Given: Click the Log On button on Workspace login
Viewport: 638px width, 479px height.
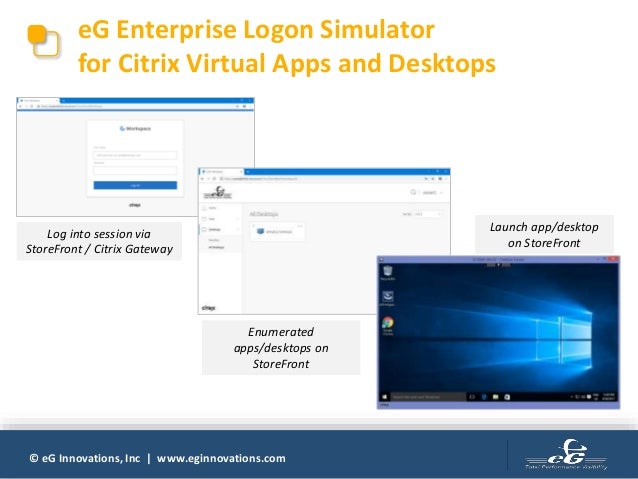Looking at the screenshot, I should (135, 185).
